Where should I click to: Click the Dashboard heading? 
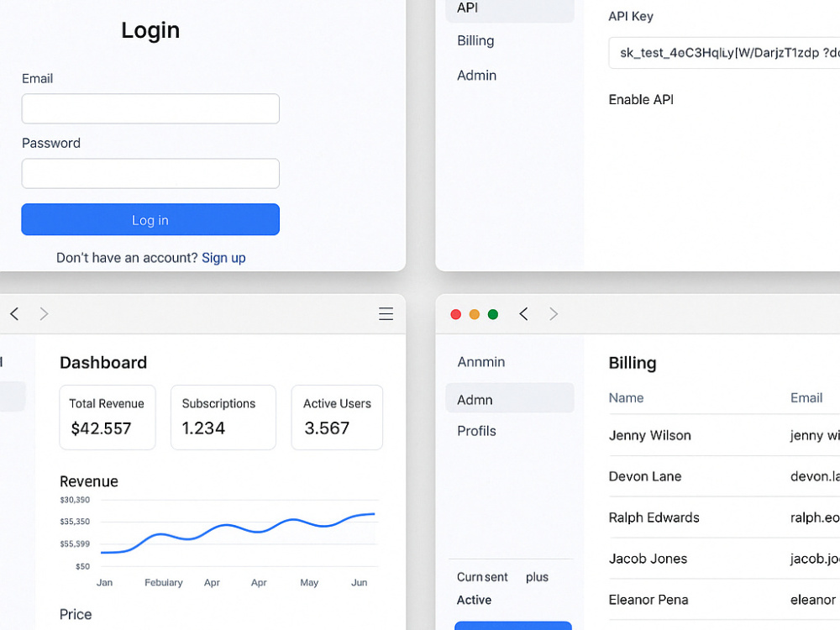click(x=103, y=363)
